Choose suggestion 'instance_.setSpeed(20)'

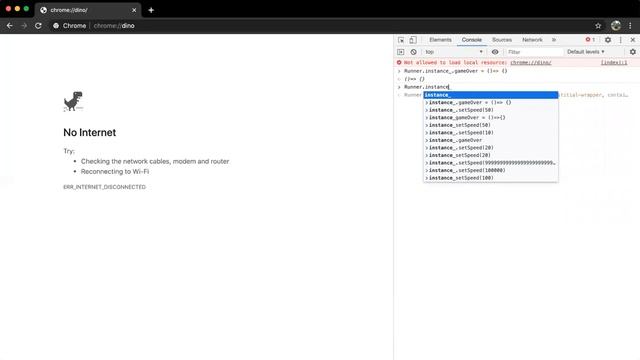pos(491,148)
